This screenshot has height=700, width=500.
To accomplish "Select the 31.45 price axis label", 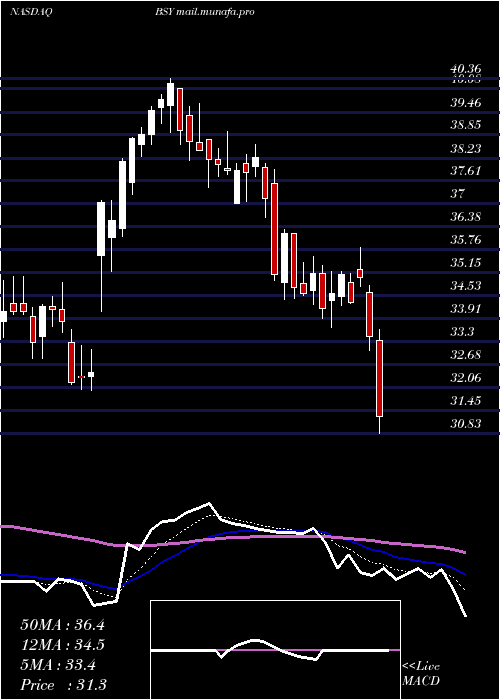I will [x=466, y=401].
